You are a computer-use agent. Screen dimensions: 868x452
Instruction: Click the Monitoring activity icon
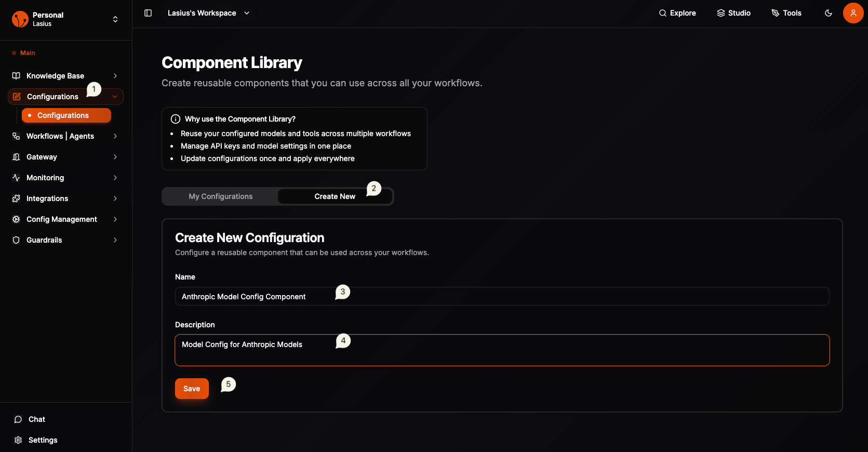[16, 178]
